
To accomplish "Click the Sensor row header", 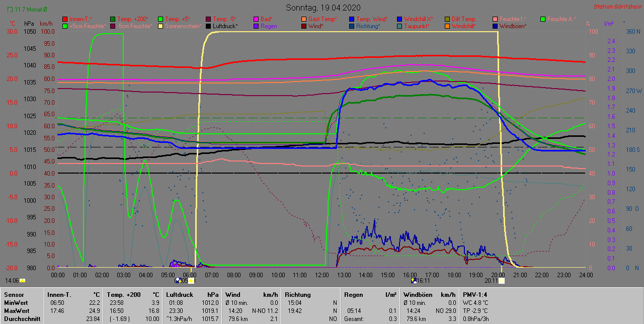I will click(14, 294).
